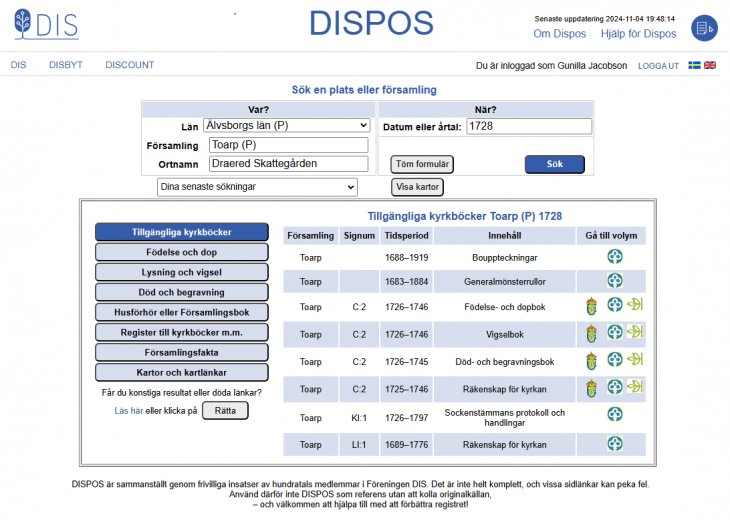
Task: Click the KI:1 signum cell
Action: (359, 418)
